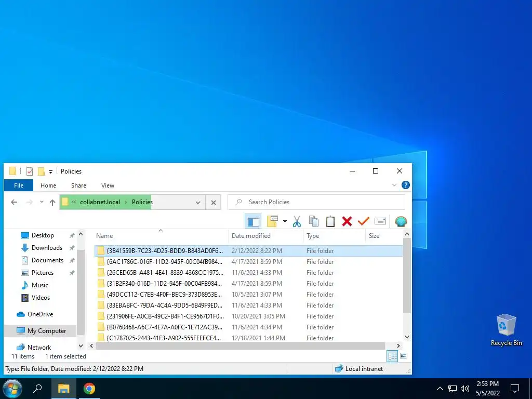Click the Classic Shell settings shell icon
The height and width of the screenshot is (399, 532).
(x=401, y=221)
